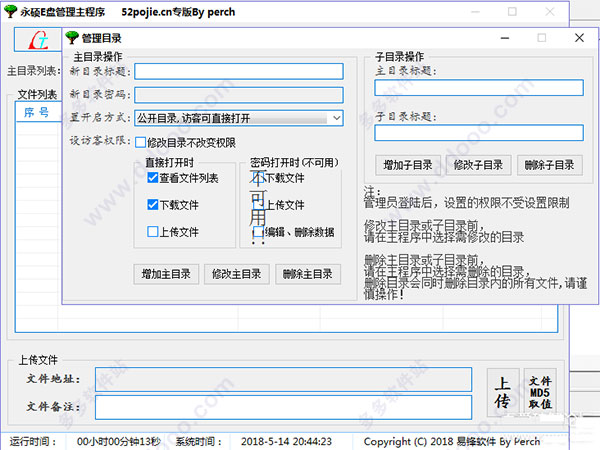Open the 开启方式 dropdown list
The width and height of the screenshot is (600, 450).
pos(336,118)
